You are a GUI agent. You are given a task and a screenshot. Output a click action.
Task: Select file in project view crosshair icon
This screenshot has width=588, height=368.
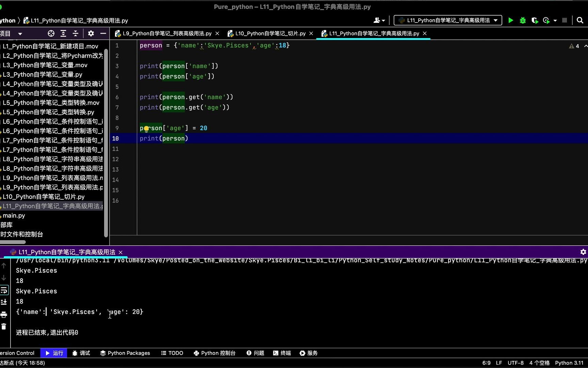coord(51,33)
